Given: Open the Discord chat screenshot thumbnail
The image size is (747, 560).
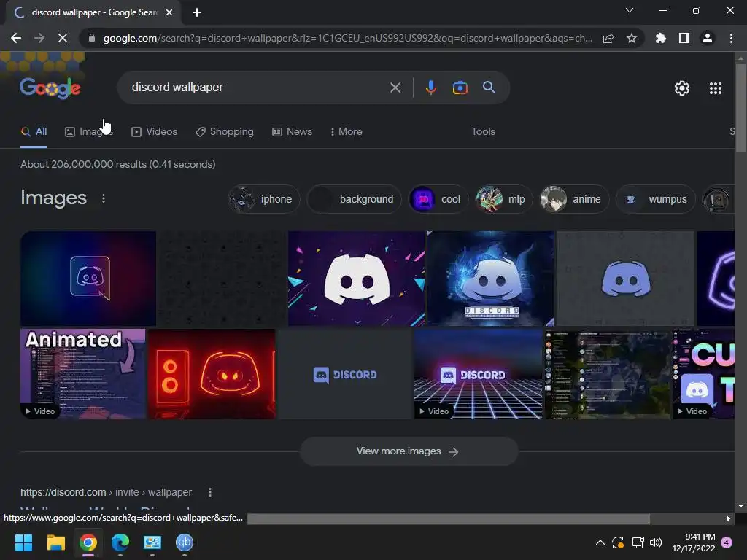Looking at the screenshot, I should [608, 374].
